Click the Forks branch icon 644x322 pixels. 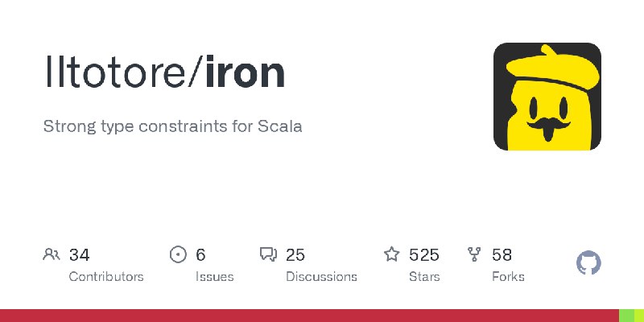474,254
